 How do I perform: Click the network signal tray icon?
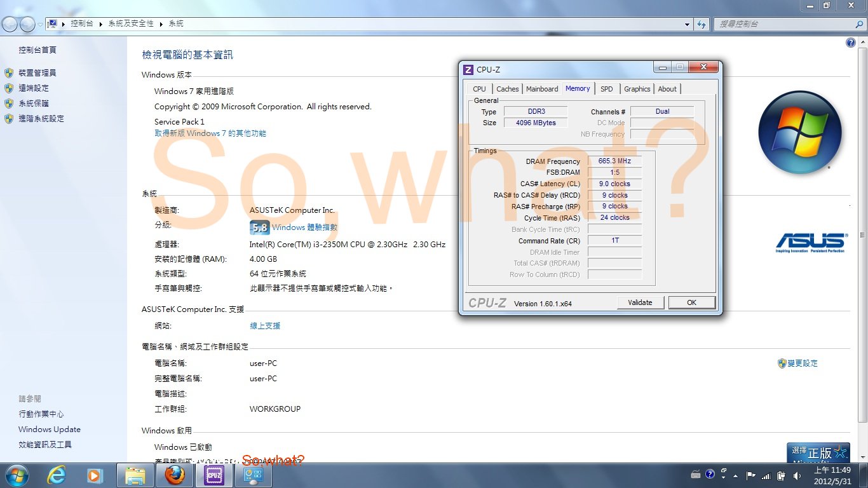[766, 475]
